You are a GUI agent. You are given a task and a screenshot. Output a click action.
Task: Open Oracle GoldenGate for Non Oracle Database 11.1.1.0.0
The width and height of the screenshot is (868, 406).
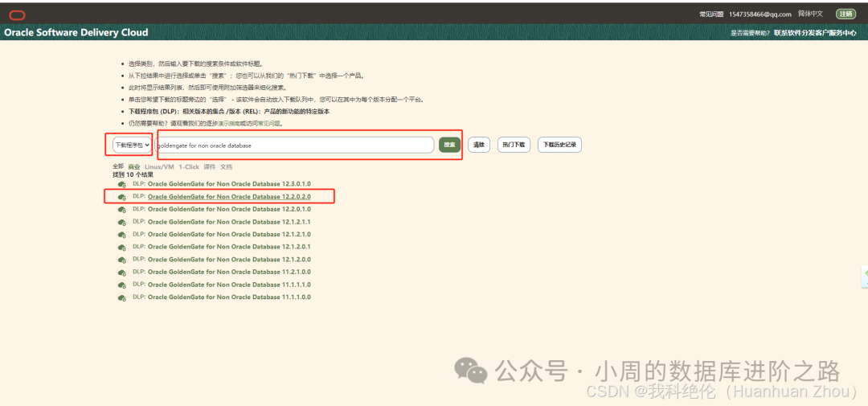tap(229, 297)
